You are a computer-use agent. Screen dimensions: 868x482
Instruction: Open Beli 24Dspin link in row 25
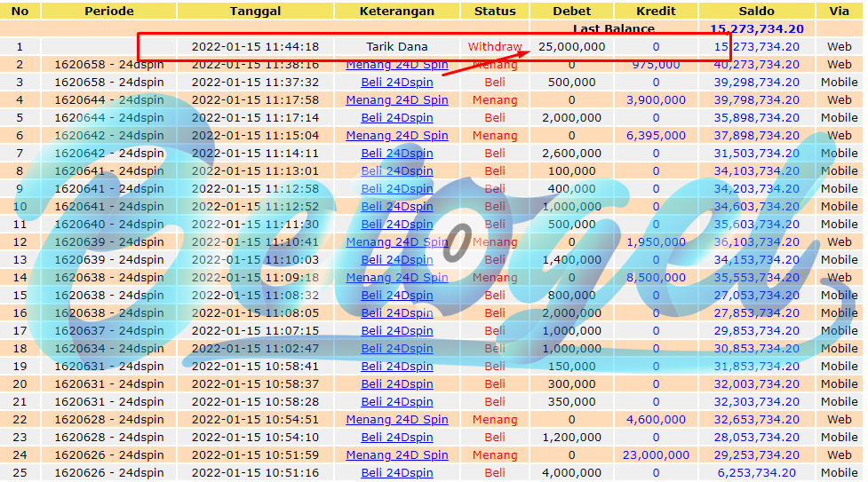click(x=397, y=472)
